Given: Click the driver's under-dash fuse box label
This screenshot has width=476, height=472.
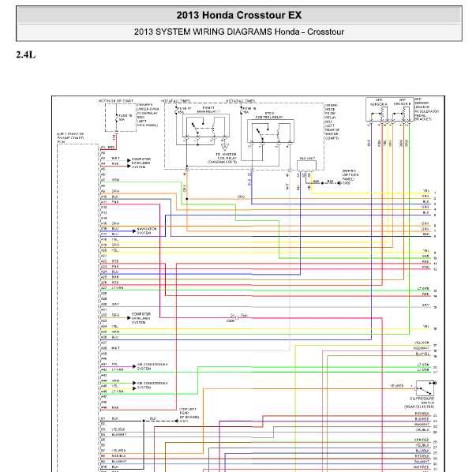Looking at the screenshot, I should click(148, 115).
